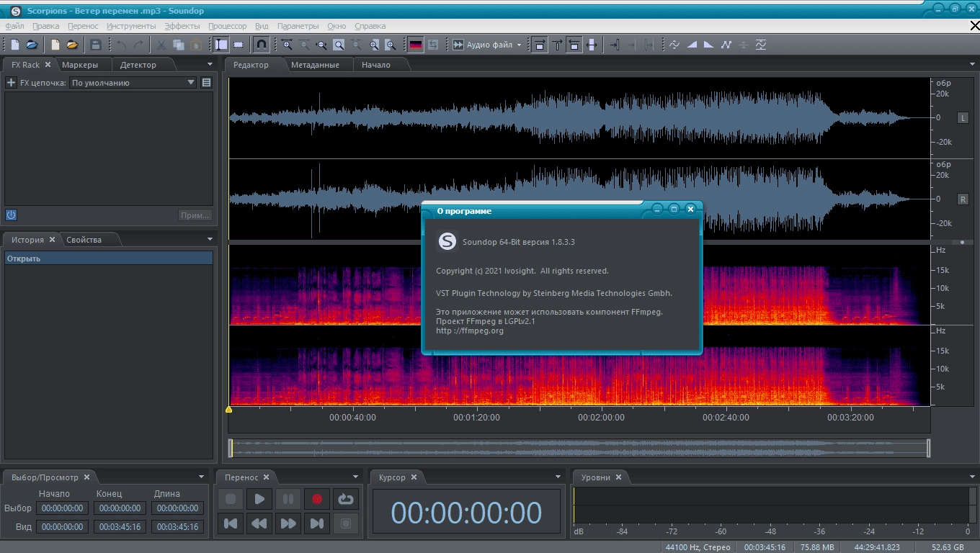Viewport: 980px width, 553px height.
Task: Click the Выбор Длина time field
Action: 177,508
